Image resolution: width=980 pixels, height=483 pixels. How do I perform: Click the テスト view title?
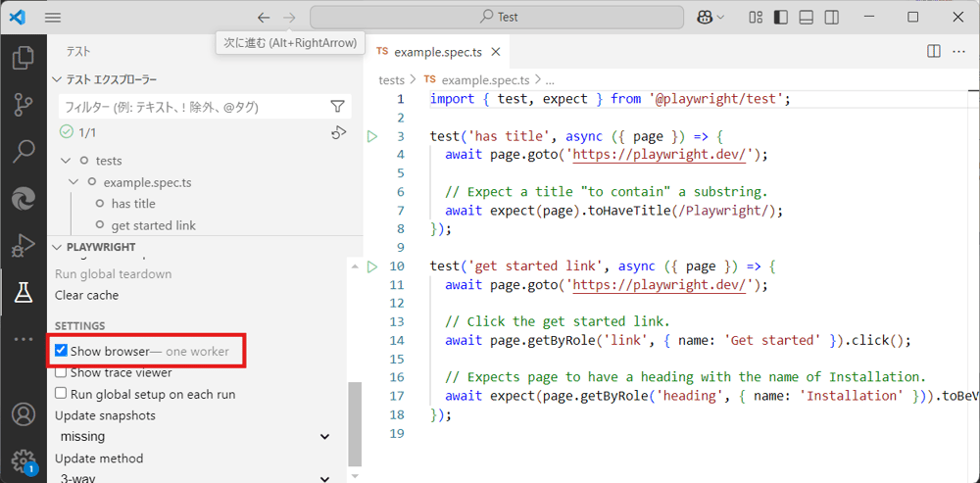pyautogui.click(x=78, y=52)
